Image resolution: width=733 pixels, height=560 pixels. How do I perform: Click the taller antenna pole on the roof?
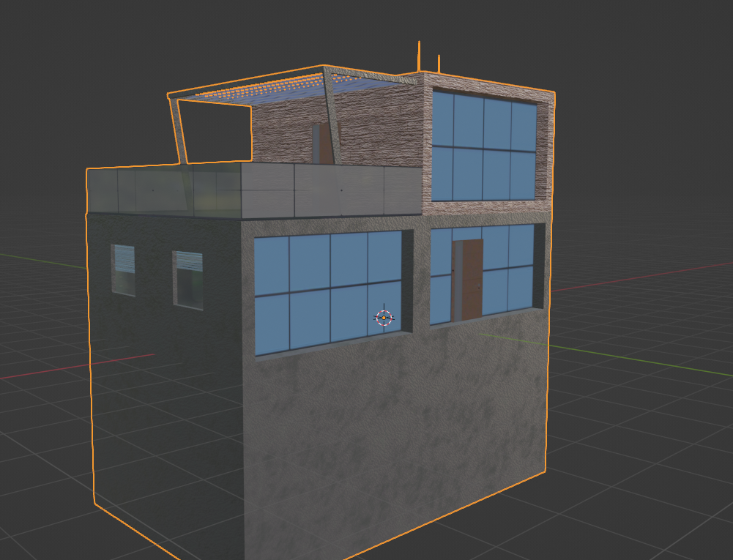[x=419, y=56]
